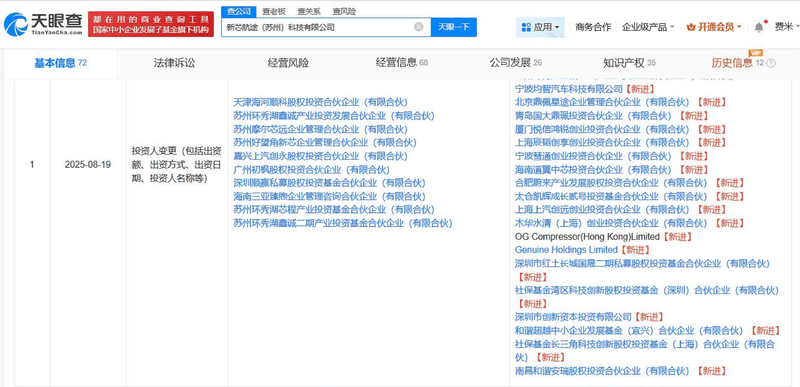
Task: Switch to the 基本信息 tab
Action: [x=61, y=63]
